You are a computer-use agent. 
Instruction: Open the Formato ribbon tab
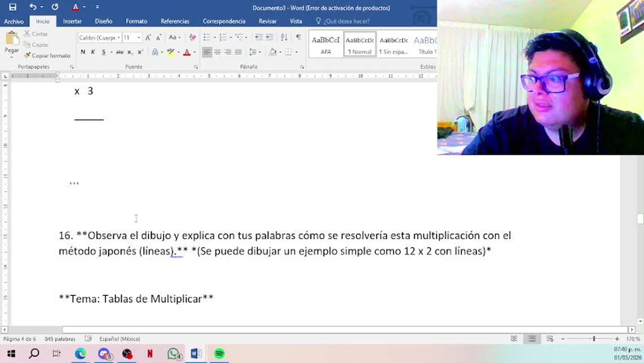136,21
